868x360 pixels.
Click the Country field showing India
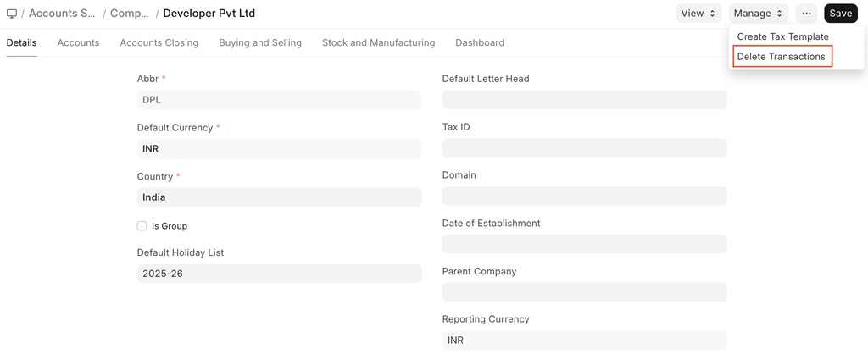279,197
